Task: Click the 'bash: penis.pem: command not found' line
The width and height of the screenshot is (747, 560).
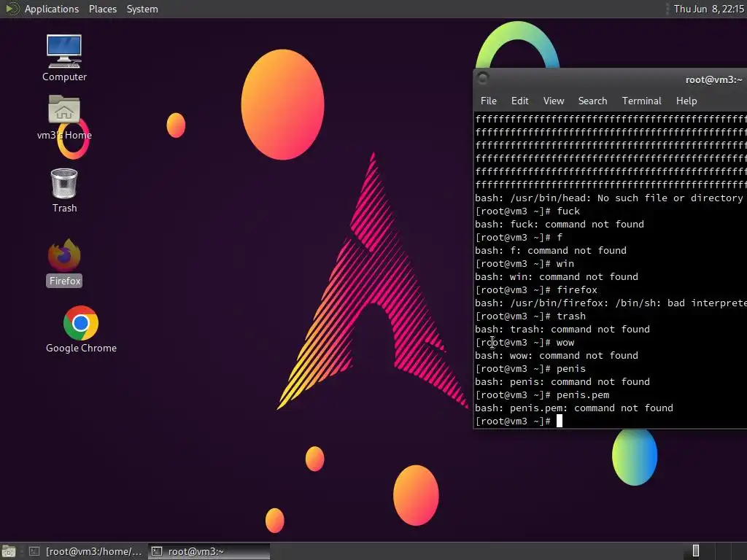Action: 574,408
